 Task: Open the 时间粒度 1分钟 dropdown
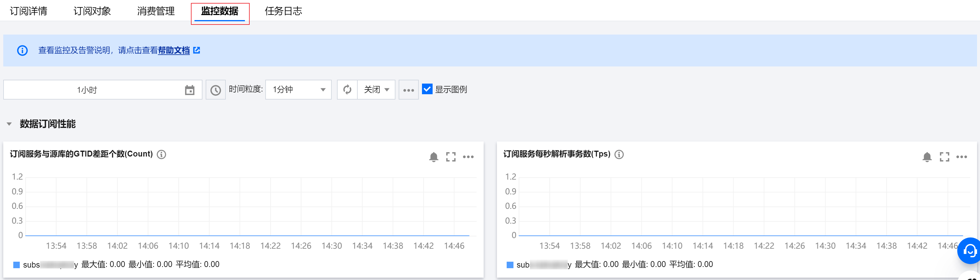[298, 89]
